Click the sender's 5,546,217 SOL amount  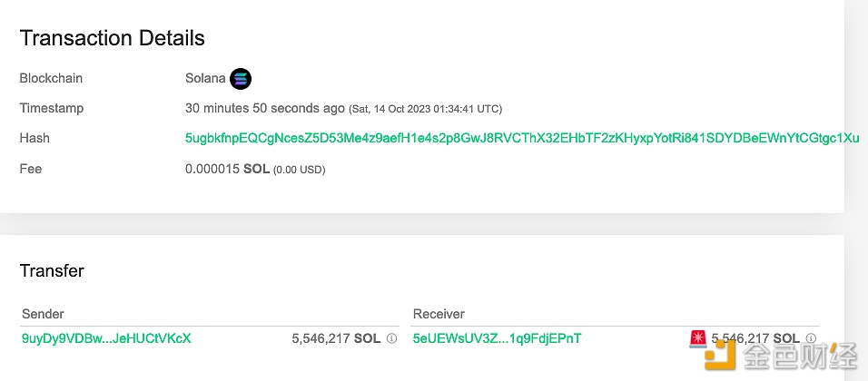pos(336,338)
